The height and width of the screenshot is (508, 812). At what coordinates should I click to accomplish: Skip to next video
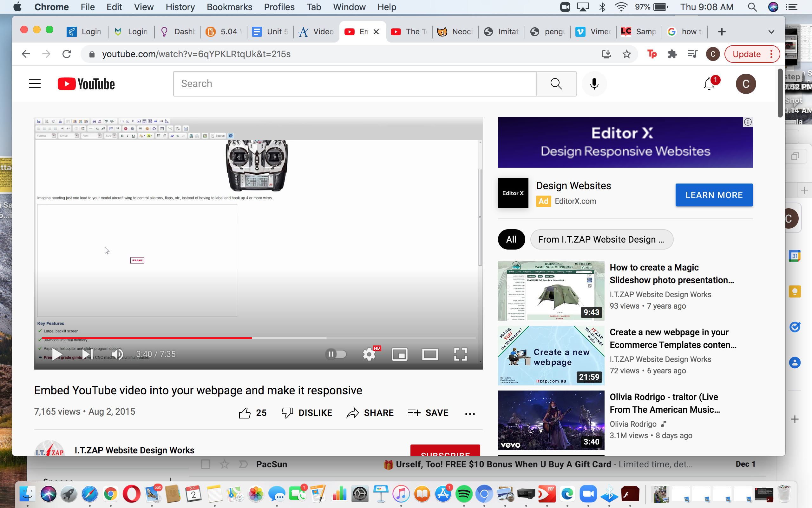coord(87,354)
